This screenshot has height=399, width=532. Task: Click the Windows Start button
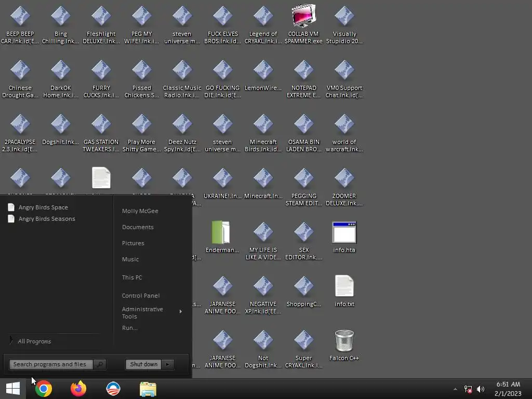click(13, 389)
